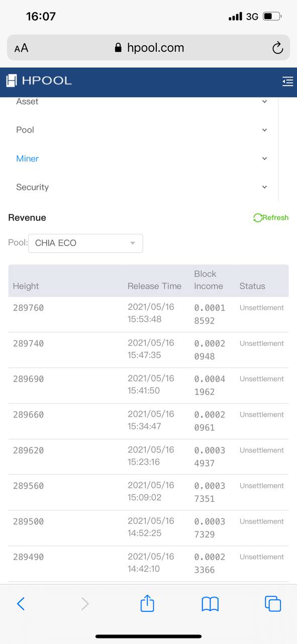297x644 pixels.
Task: Expand the Security menu chevron
Action: pos(265,187)
